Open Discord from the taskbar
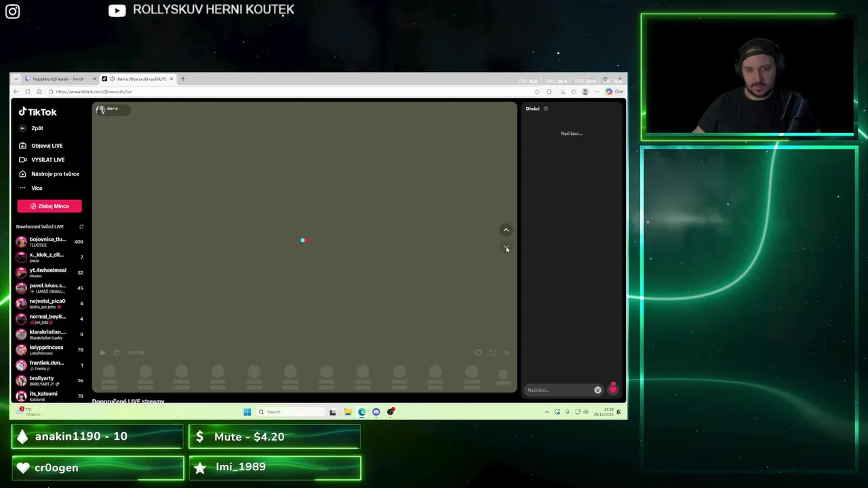Viewport: 868px width, 488px height. pyautogui.click(x=376, y=411)
